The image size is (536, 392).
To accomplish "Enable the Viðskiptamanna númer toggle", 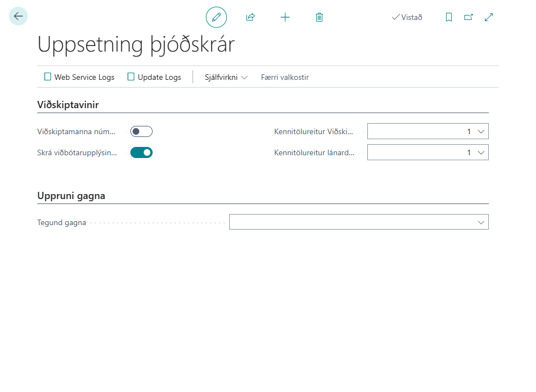I will point(141,131).
